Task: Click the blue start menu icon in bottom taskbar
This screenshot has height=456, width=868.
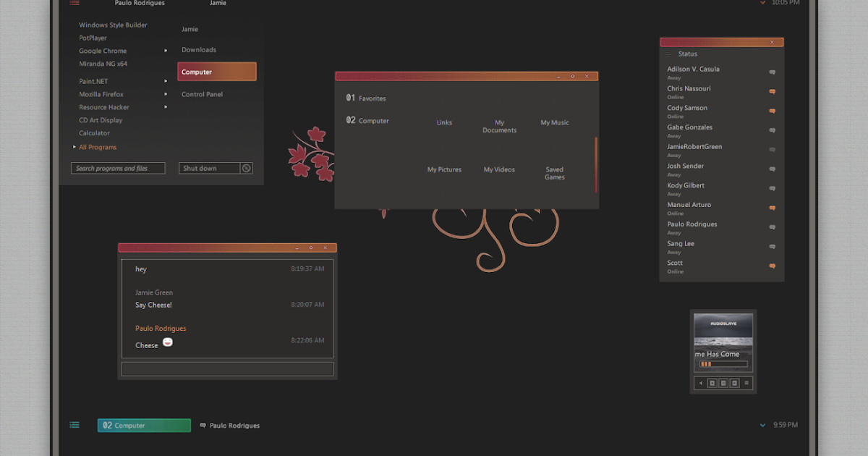Action: coord(75,425)
